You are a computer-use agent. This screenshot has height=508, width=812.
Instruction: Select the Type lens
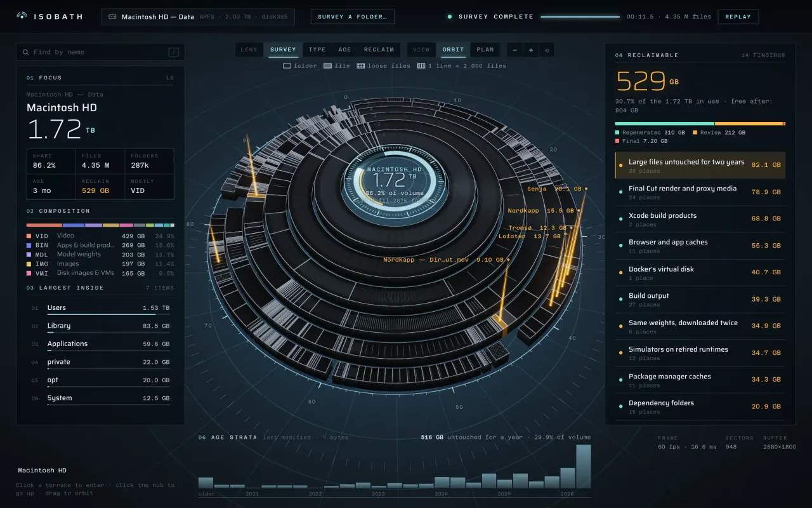point(317,50)
